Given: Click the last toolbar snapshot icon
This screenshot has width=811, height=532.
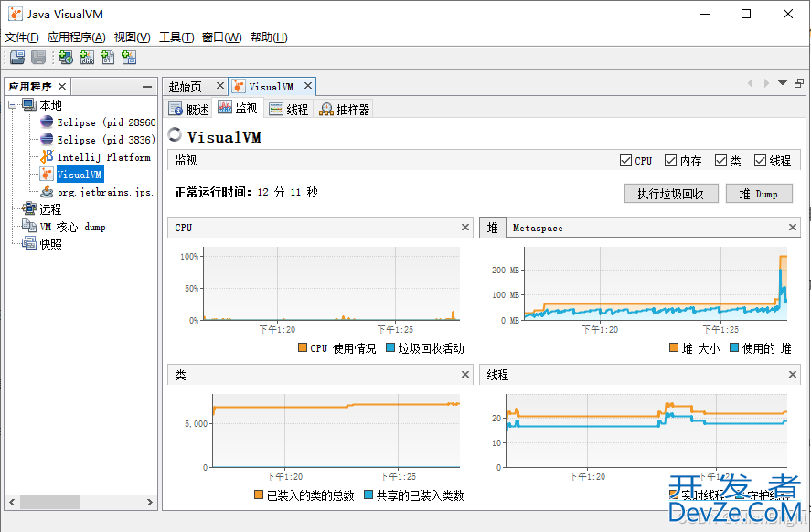Looking at the screenshot, I should tap(129, 58).
